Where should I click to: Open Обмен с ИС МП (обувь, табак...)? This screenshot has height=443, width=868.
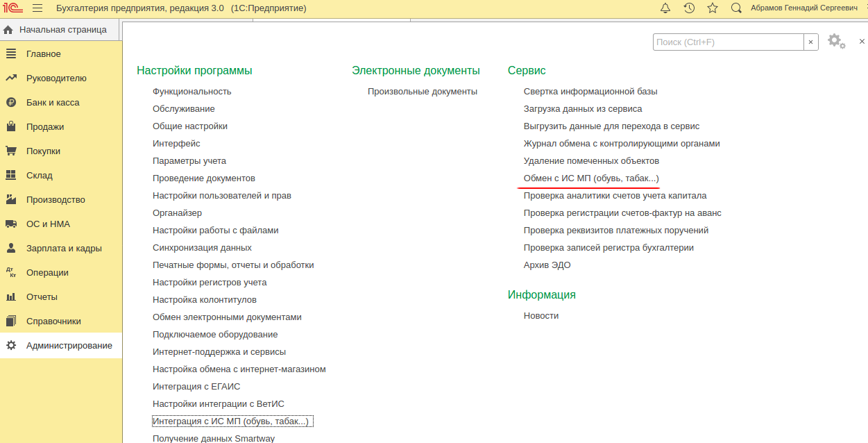[591, 178]
